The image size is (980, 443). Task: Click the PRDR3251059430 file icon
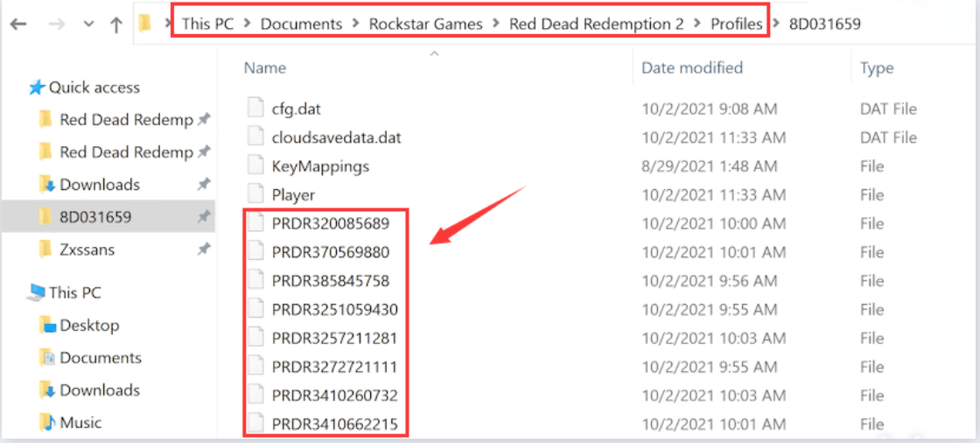255,309
